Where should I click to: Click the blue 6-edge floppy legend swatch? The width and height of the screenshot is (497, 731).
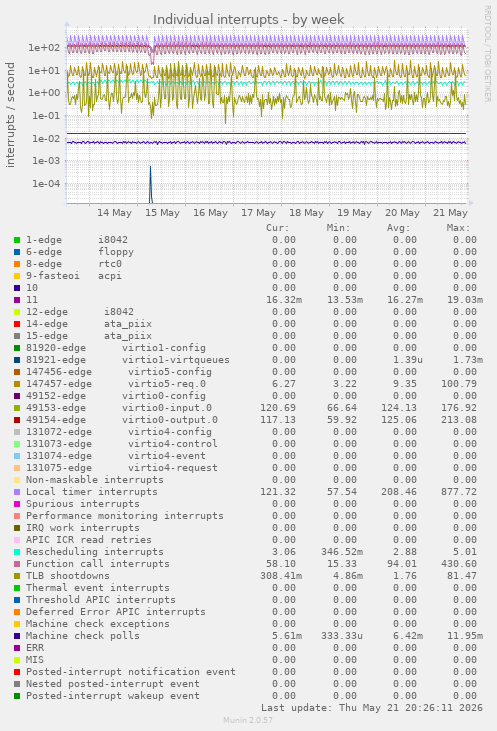coord(17,252)
